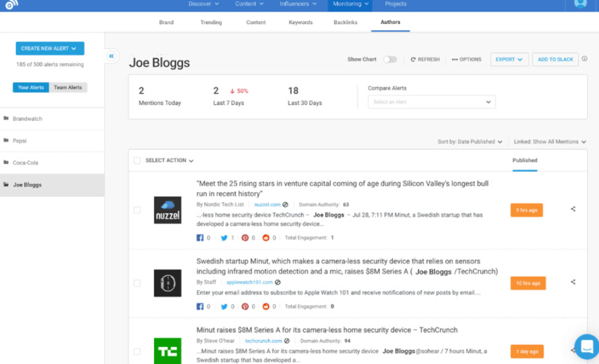The width and height of the screenshot is (599, 364).
Task: Click the BuzzSumo logo icon
Action: point(12,4)
